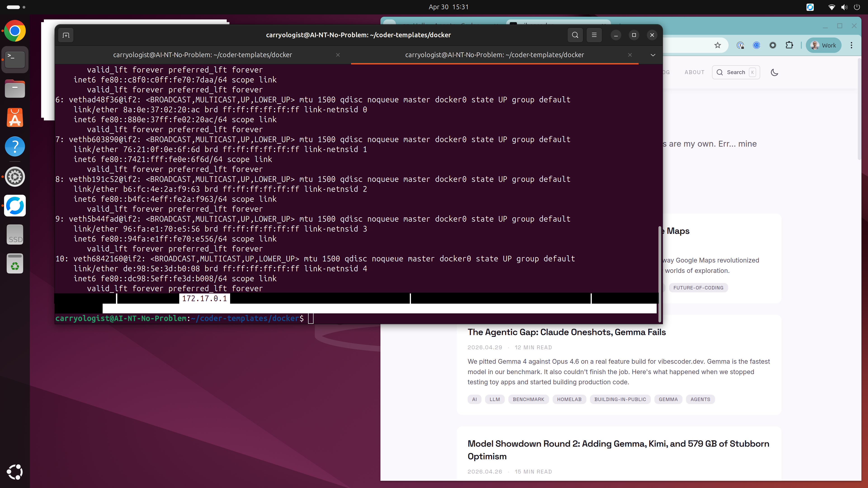Bookmark this page with the star icon
Image resolution: width=868 pixels, height=488 pixels.
coord(717,45)
